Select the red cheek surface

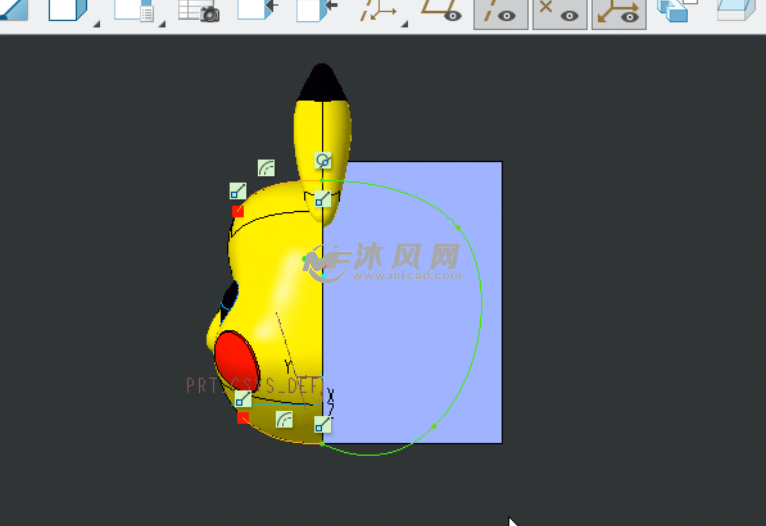(236, 360)
